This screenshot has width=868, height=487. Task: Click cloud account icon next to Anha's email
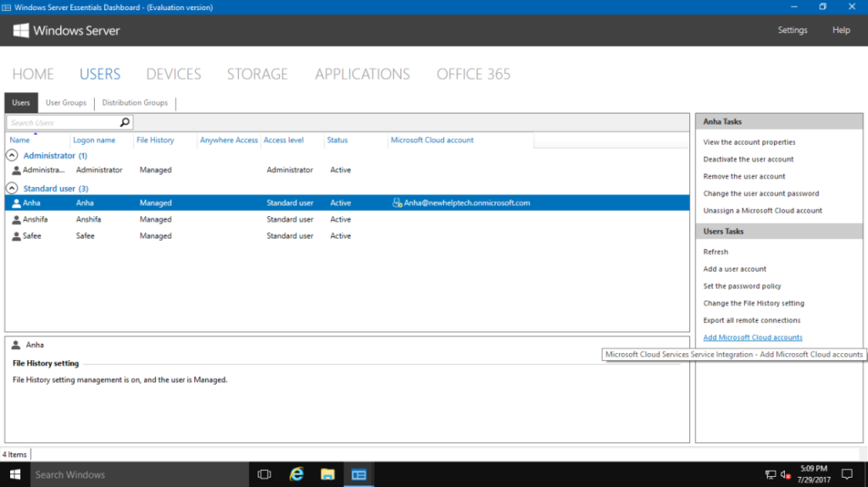click(397, 203)
